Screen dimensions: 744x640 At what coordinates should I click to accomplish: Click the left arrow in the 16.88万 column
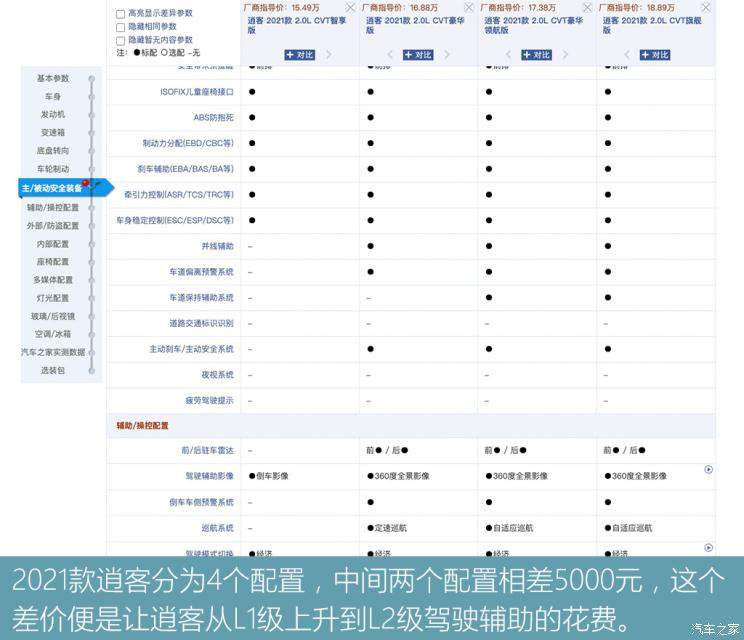pos(390,55)
